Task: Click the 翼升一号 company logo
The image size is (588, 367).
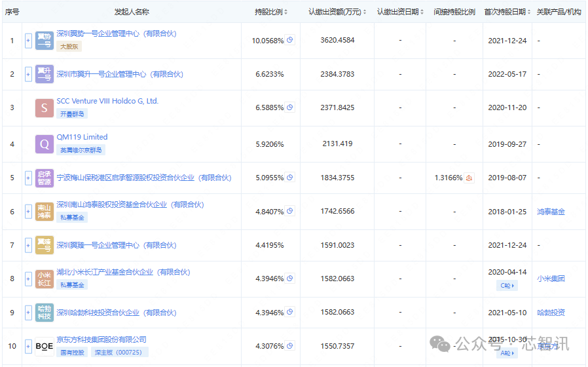Action: tap(45, 74)
